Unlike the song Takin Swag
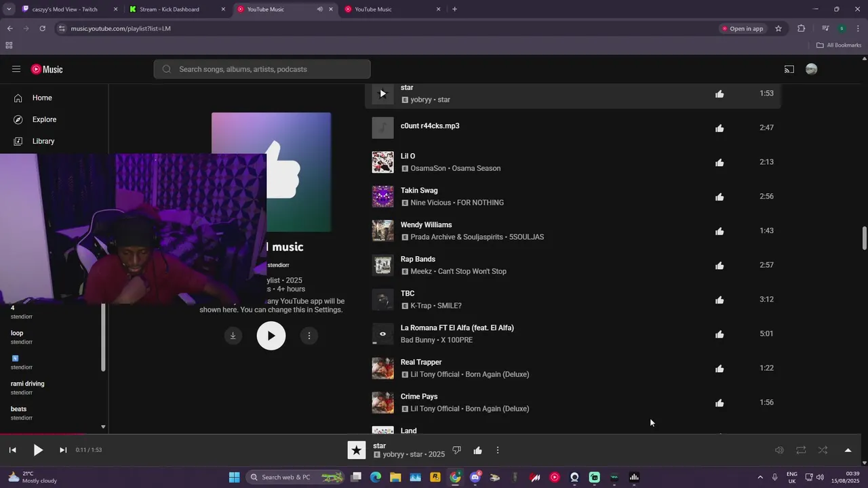Image resolution: width=868 pixels, height=488 pixels. (x=719, y=197)
